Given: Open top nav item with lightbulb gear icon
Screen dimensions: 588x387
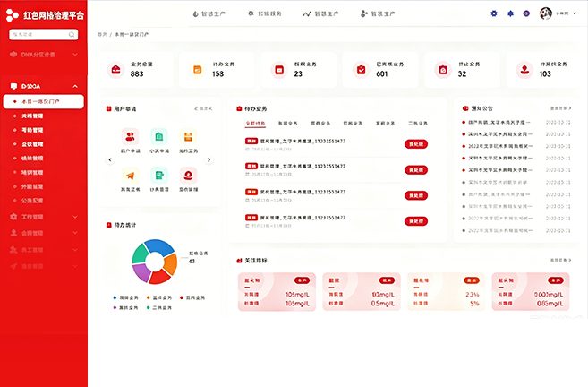Looking at the screenshot, I should [264, 13].
